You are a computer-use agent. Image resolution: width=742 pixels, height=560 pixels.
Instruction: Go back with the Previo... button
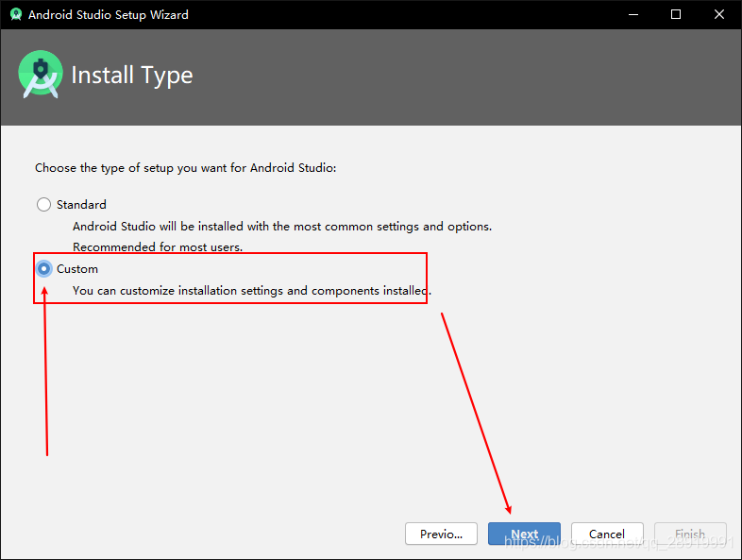[441, 534]
